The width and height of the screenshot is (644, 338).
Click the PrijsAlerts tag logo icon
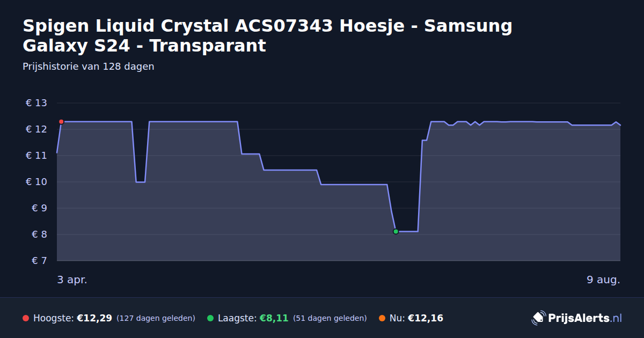[538, 318]
